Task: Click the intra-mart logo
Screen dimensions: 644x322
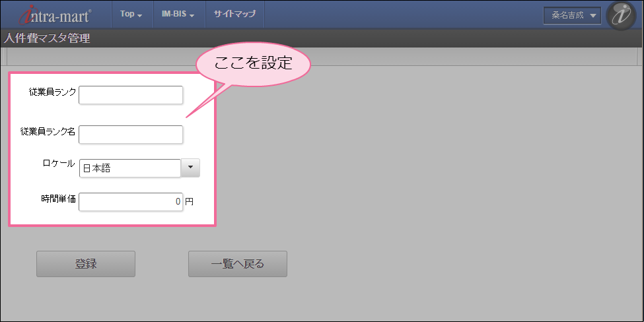Action: (x=55, y=15)
